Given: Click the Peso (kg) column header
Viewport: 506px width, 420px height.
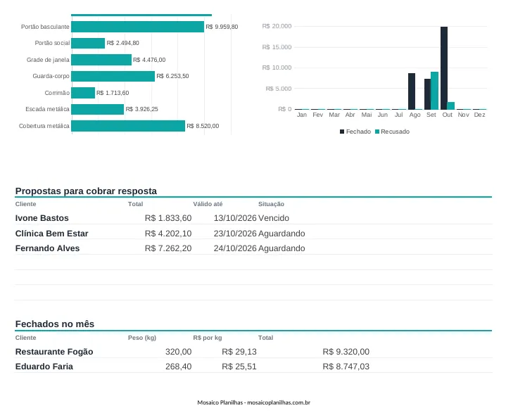Looking at the screenshot, I should 142,338.
